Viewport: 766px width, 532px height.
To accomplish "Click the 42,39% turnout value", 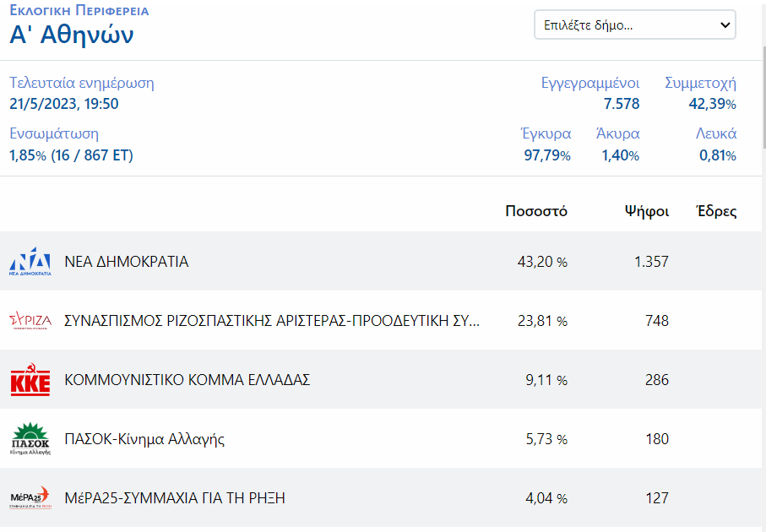I will click(712, 104).
